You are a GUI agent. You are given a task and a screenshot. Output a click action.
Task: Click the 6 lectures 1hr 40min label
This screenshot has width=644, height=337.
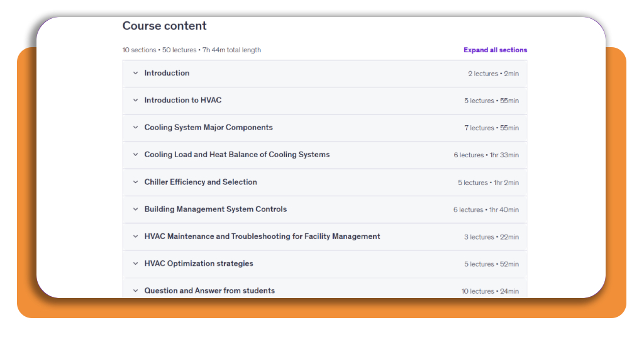tap(486, 210)
